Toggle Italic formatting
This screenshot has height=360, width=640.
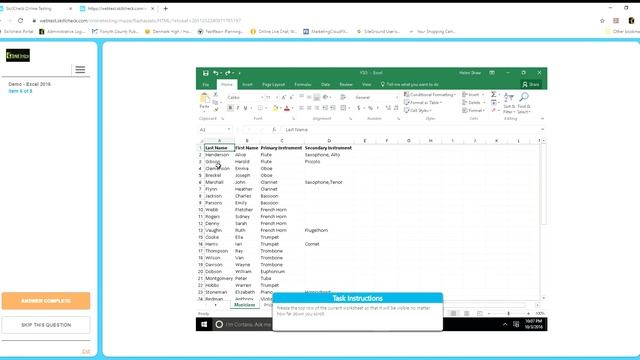coord(238,108)
